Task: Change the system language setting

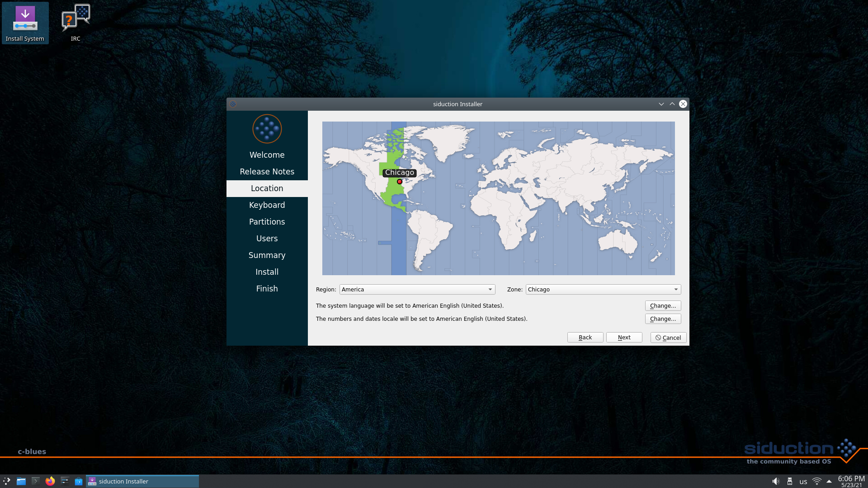Action: tap(663, 306)
